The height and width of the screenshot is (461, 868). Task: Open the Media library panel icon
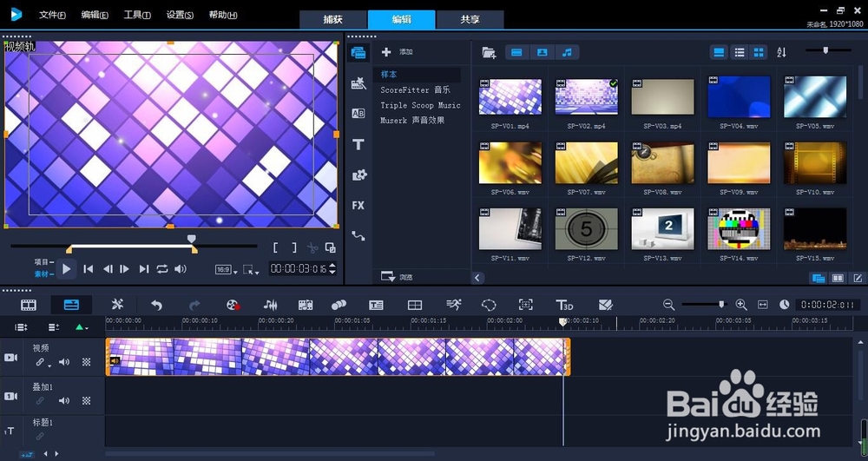coord(358,53)
